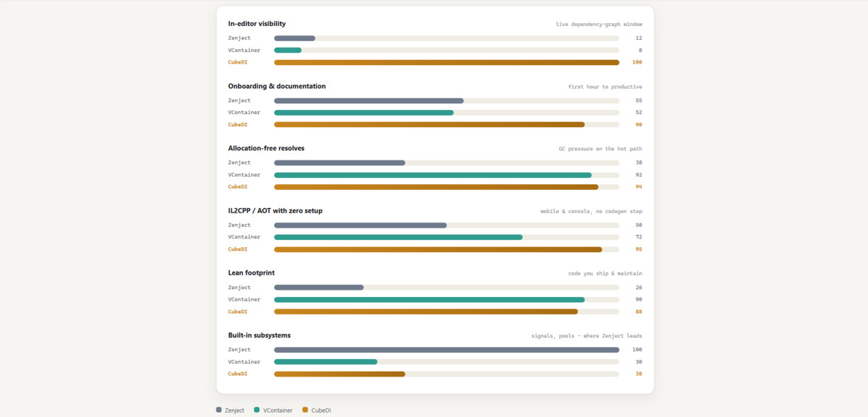Click the 'signals, pools — where Zenject leads' caption
The width and height of the screenshot is (868, 417).
pos(587,336)
